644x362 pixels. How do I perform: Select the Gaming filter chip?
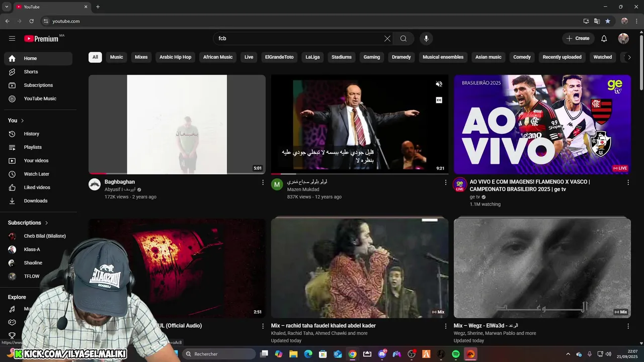[372, 57]
